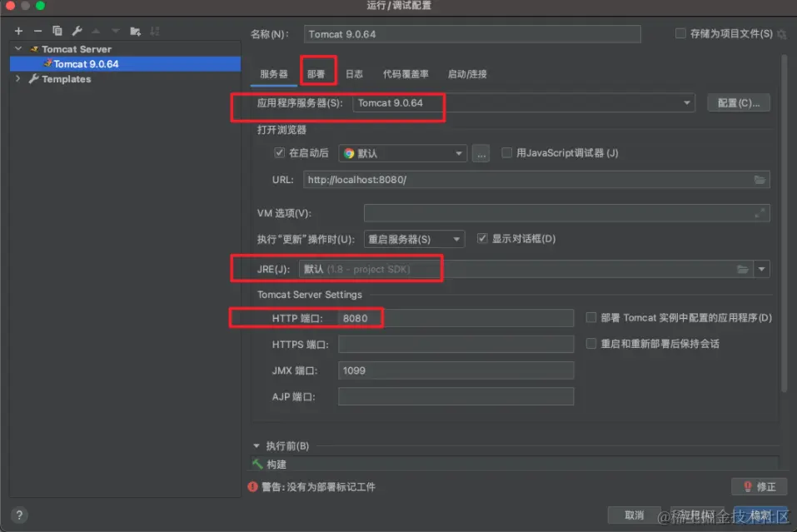Click the browser ellipsis button
This screenshot has height=532, width=797.
coord(481,153)
